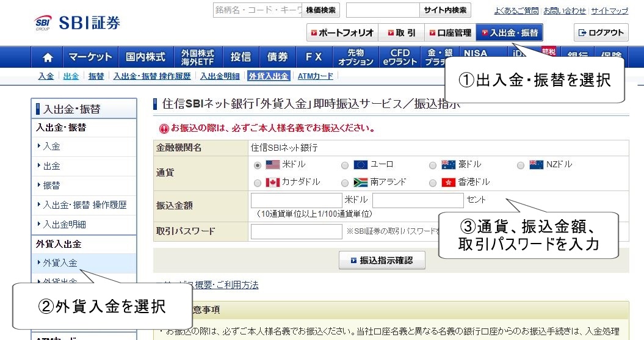Image resolution: width=644 pixels, height=340 pixels.
Task: Click the Canadian flag icon
Action: pos(273,183)
